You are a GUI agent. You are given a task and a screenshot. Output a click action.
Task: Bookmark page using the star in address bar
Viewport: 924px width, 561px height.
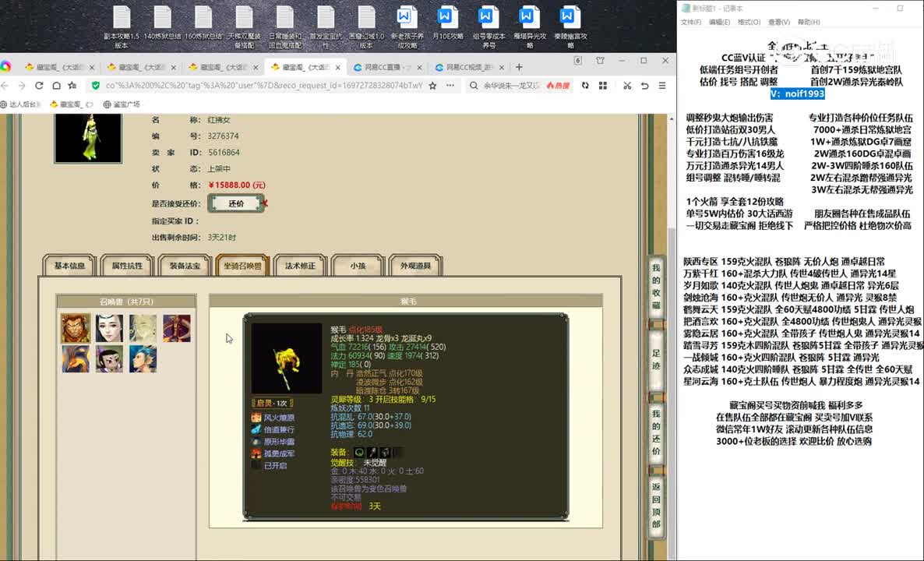(x=432, y=86)
